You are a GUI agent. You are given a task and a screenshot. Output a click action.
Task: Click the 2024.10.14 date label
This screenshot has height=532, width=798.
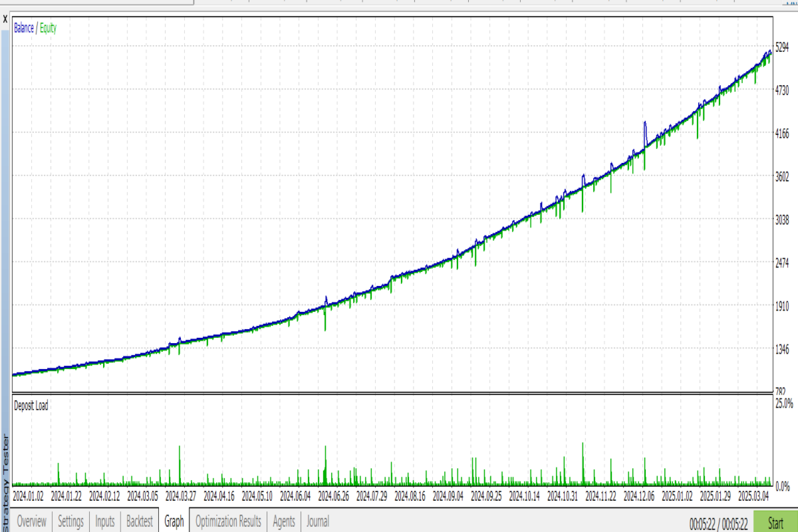(524, 495)
